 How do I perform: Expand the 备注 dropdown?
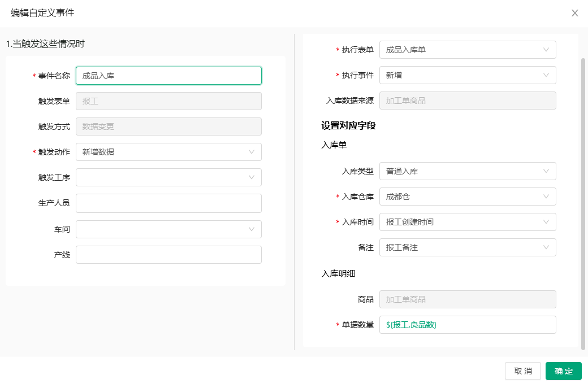467,247
